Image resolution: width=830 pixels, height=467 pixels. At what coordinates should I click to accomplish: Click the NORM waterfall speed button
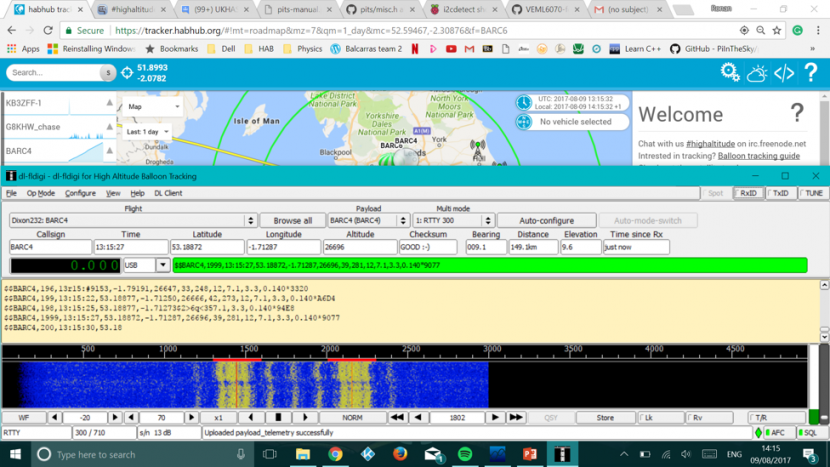[352, 418]
